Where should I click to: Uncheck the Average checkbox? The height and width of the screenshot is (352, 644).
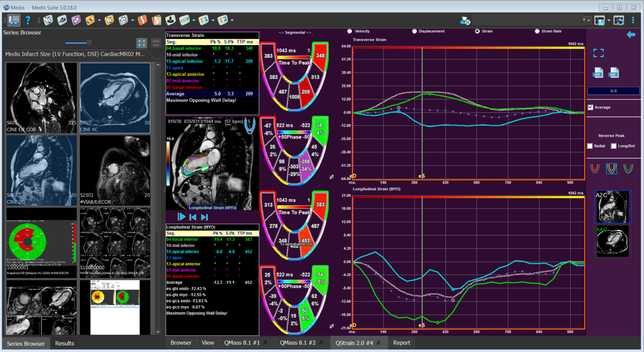pyautogui.click(x=591, y=107)
